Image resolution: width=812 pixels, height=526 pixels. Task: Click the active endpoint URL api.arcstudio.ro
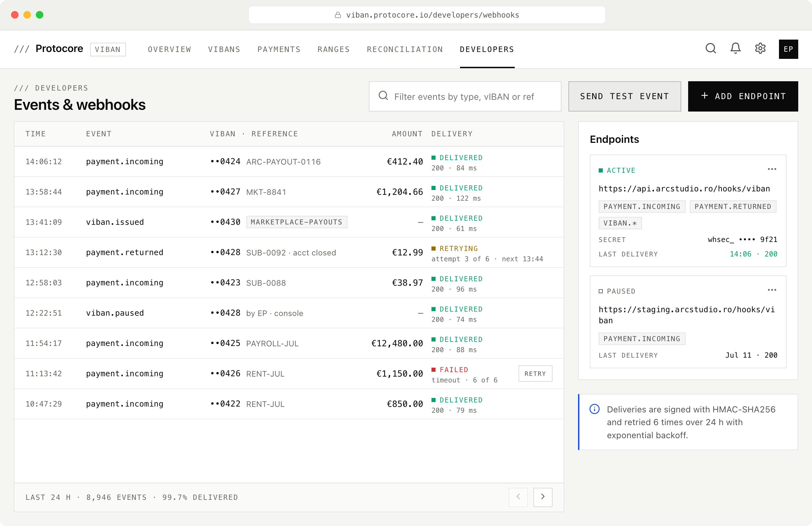pos(684,189)
